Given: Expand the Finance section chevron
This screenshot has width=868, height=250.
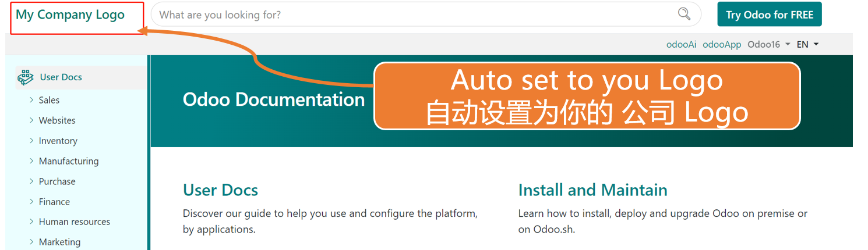Looking at the screenshot, I should (31, 202).
